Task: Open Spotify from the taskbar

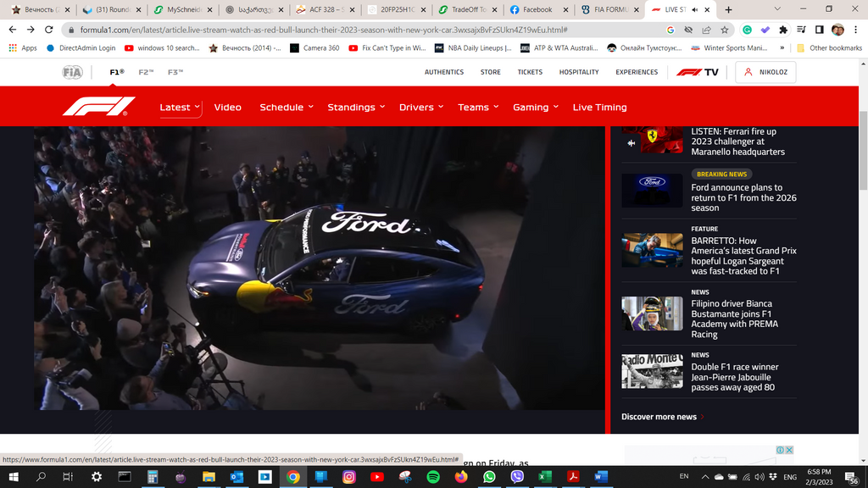Action: click(x=433, y=477)
